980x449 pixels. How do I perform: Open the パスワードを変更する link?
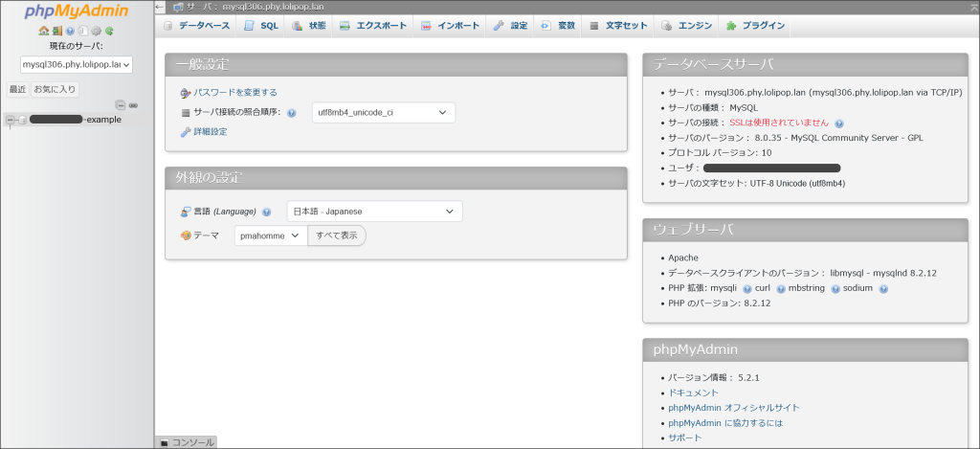coord(235,93)
